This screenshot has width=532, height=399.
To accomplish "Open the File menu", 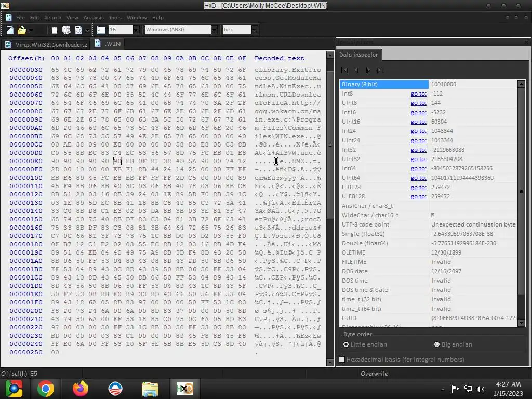I will click(x=20, y=17).
